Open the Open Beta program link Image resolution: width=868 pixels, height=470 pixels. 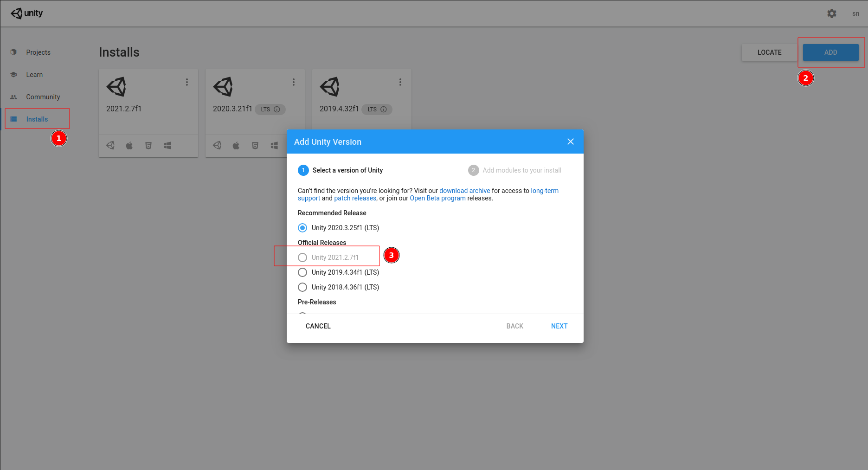pos(437,198)
